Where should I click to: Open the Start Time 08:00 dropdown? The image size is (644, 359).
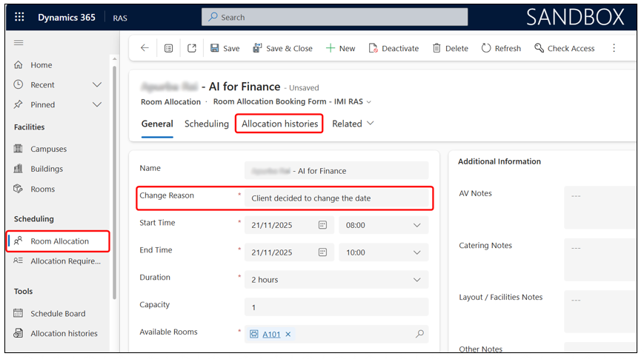383,225
